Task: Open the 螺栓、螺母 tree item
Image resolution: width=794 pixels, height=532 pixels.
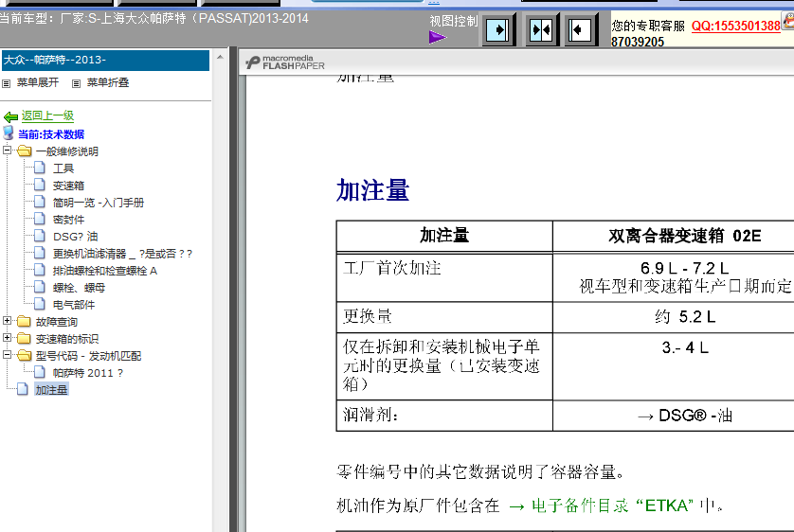Action: click(x=79, y=288)
